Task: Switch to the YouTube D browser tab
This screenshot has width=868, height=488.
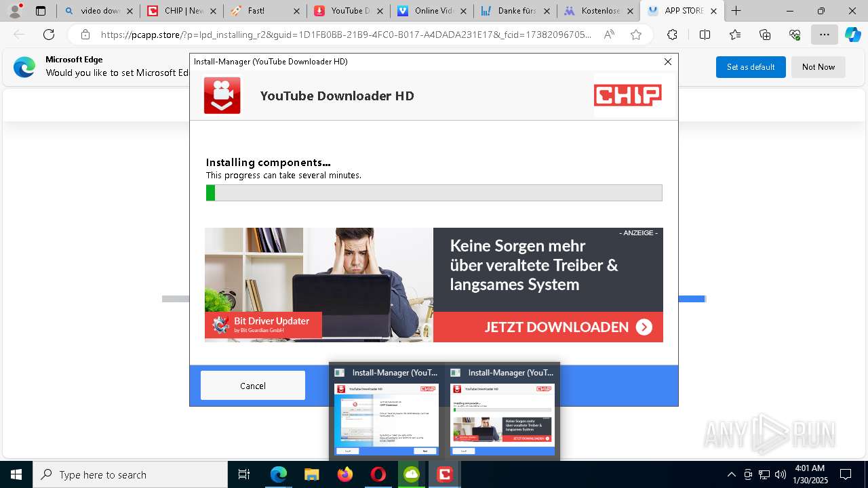Action: pyautogui.click(x=349, y=11)
